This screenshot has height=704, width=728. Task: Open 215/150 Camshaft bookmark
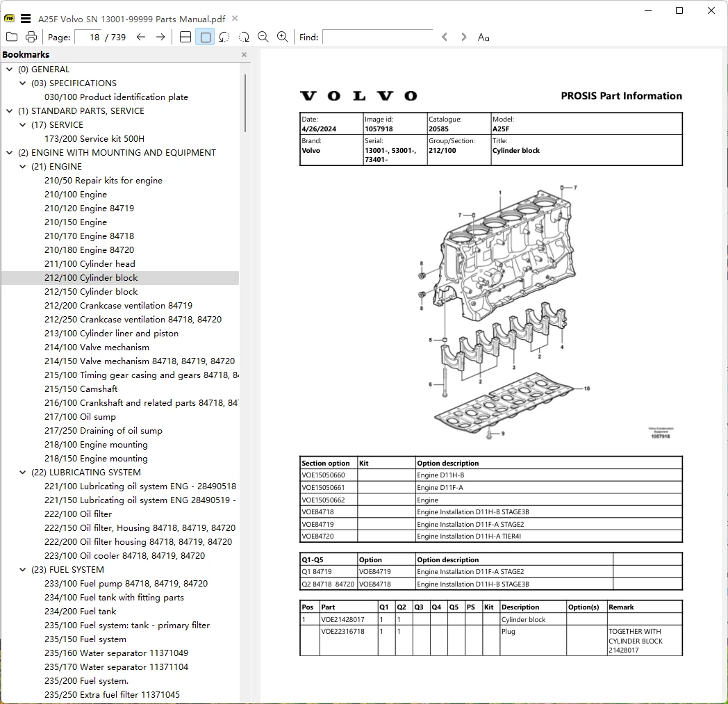tap(81, 389)
